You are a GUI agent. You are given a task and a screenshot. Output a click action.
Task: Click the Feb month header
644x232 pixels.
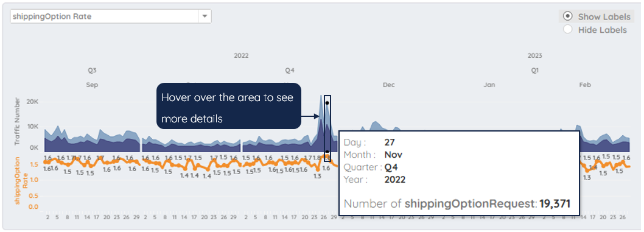point(585,85)
